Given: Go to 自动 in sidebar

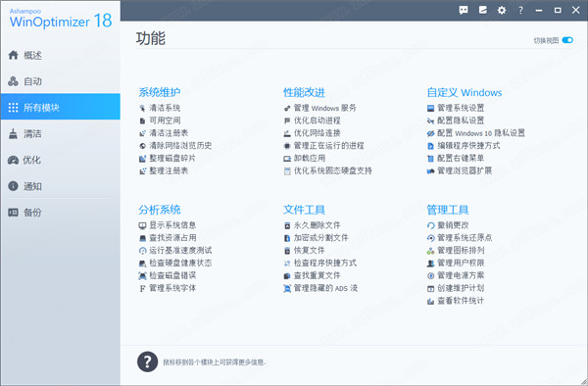Looking at the screenshot, I should tap(60, 81).
